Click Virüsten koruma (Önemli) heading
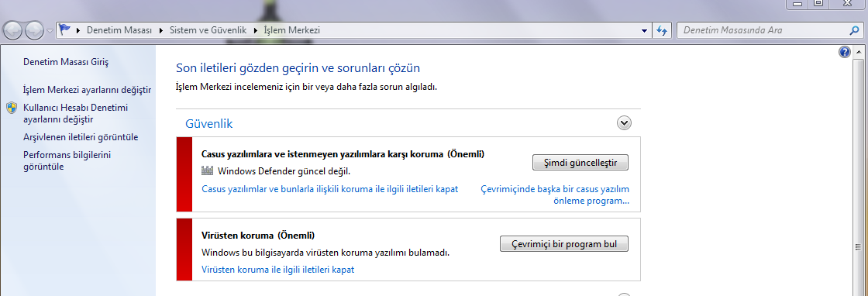The height and width of the screenshot is (296, 868). [258, 235]
